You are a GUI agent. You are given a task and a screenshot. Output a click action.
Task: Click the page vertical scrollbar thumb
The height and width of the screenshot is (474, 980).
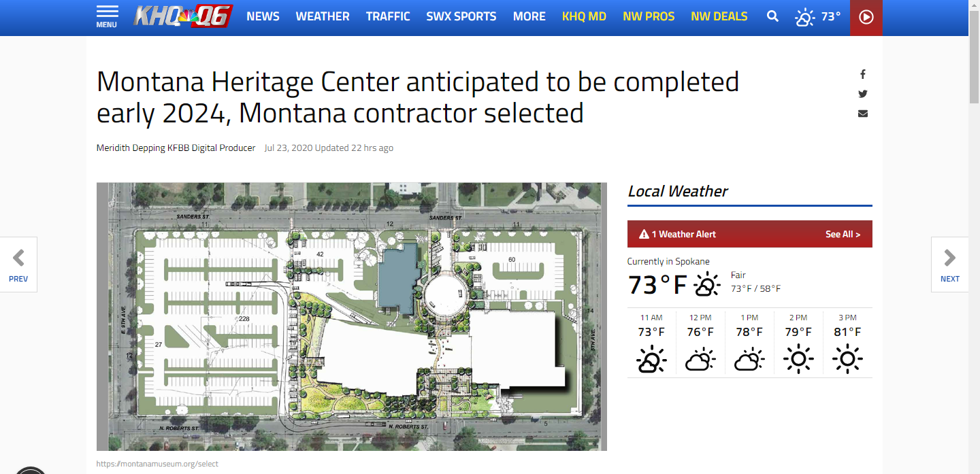pos(974,56)
